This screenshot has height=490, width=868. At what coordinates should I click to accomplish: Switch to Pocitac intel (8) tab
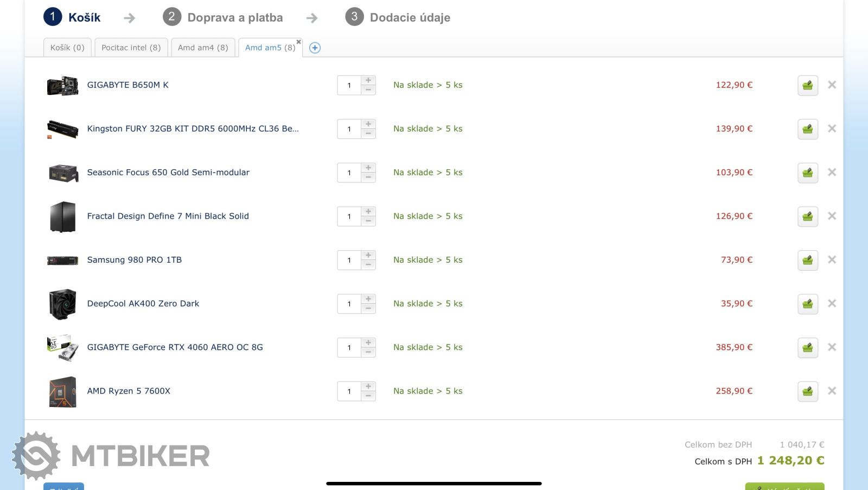pyautogui.click(x=131, y=48)
